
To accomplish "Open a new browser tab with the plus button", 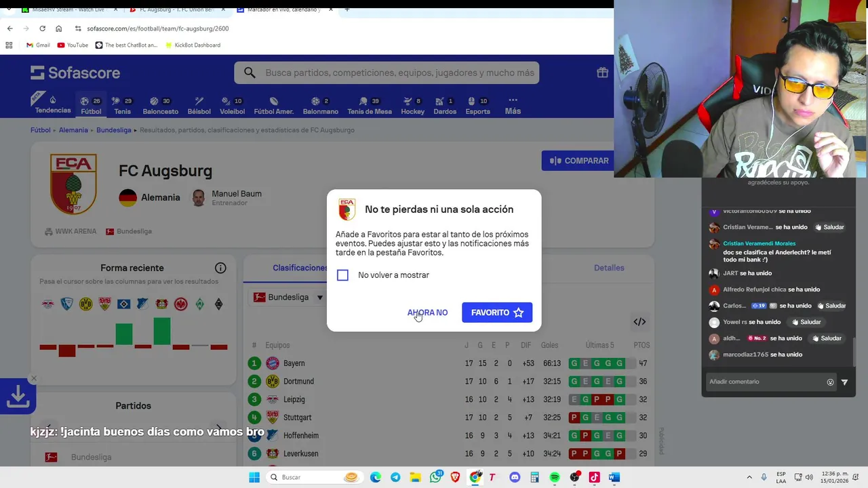I will (x=347, y=9).
